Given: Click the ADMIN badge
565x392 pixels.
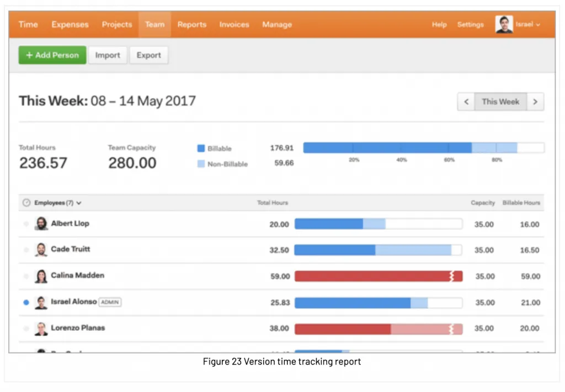Looking at the screenshot, I should 110,302.
